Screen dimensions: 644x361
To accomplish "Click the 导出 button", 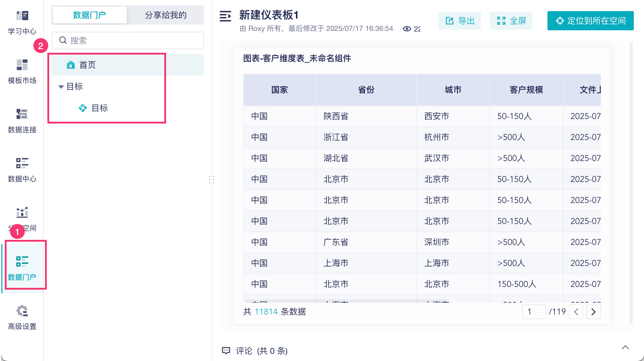I will 460,21.
